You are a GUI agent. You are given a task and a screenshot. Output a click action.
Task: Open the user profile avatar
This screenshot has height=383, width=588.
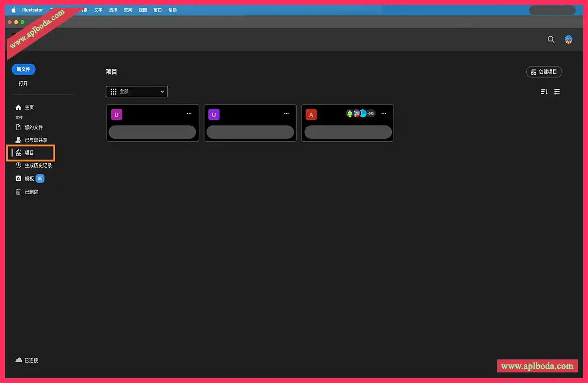pos(569,40)
